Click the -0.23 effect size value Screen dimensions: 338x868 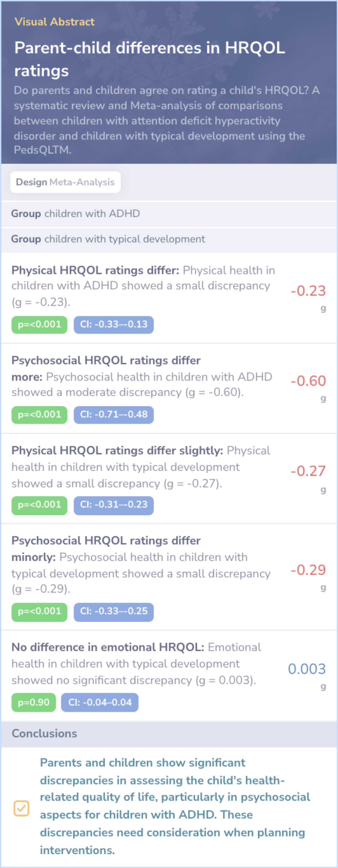coord(308,291)
